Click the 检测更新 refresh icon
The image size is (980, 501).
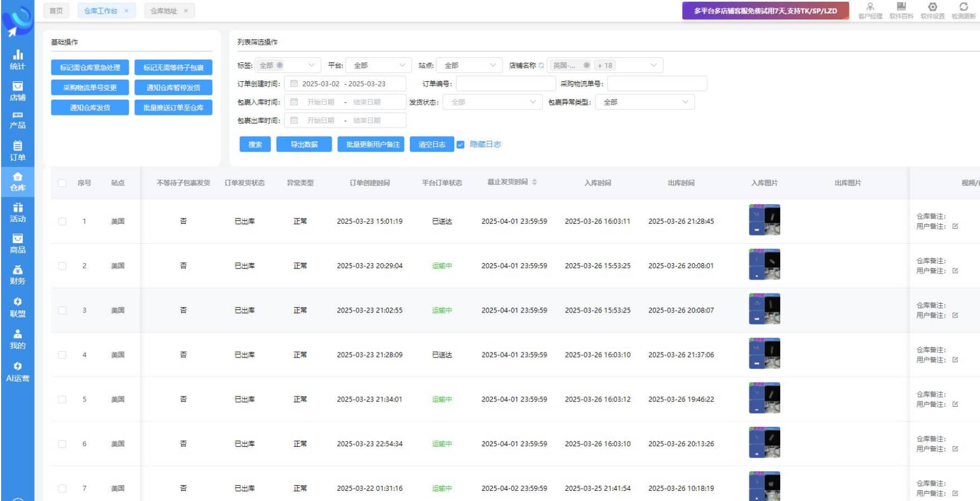pyautogui.click(x=964, y=10)
